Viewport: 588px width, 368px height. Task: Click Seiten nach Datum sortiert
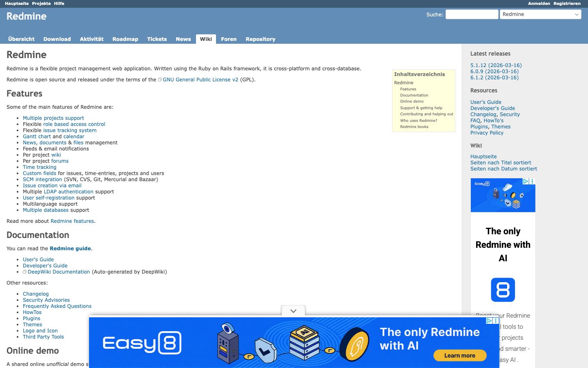click(x=503, y=169)
